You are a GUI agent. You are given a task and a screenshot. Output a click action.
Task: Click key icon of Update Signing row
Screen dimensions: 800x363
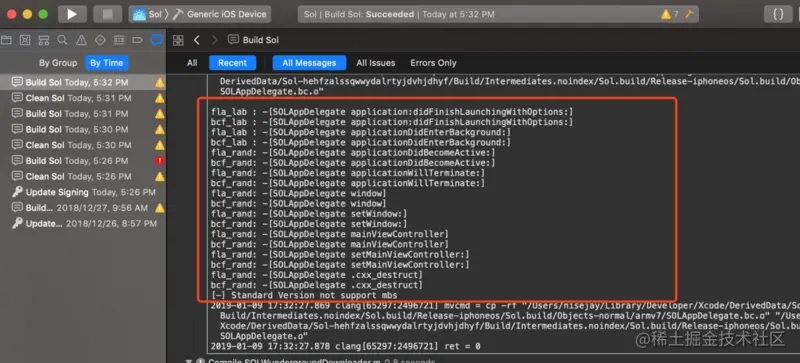[x=18, y=192]
